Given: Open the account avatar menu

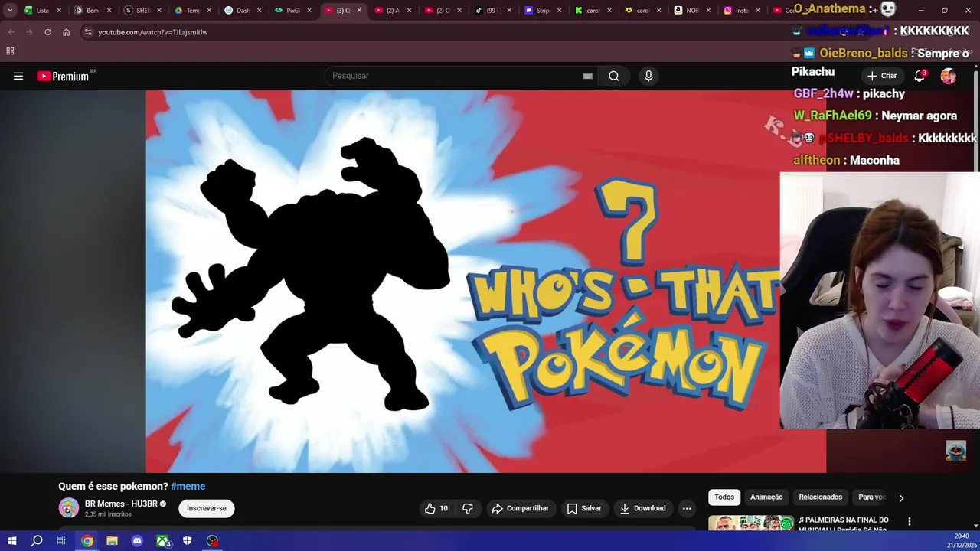Looking at the screenshot, I should (x=949, y=76).
